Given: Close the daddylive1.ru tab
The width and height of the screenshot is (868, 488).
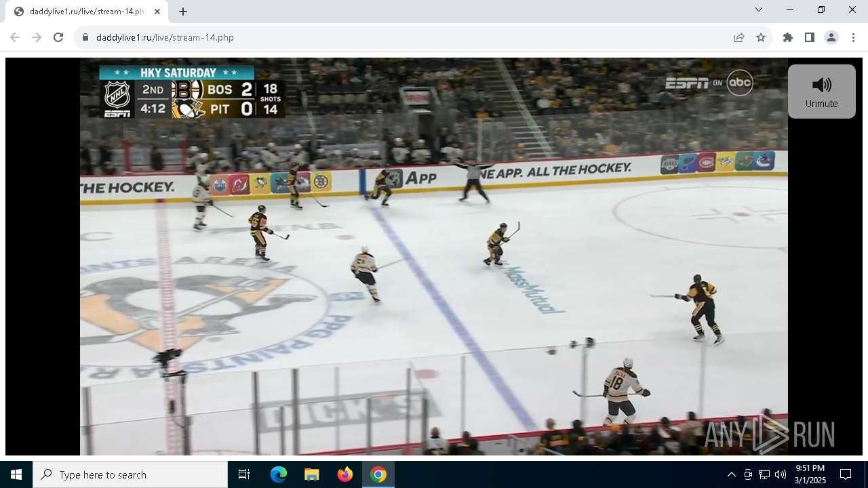Looking at the screenshot, I should pos(157,12).
